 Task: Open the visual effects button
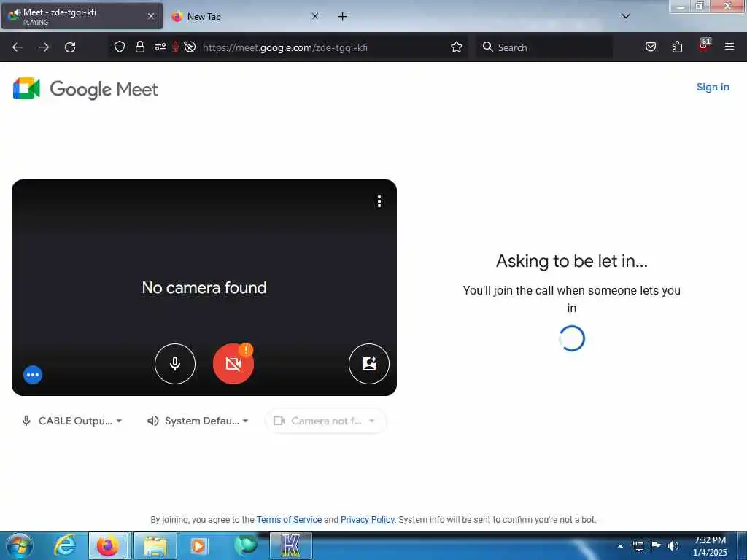pos(368,364)
